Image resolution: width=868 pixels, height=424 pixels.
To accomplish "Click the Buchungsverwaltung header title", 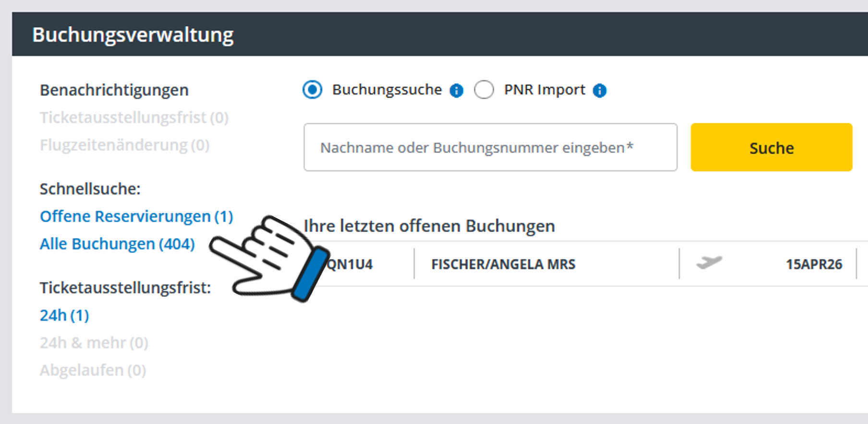I will point(133,35).
